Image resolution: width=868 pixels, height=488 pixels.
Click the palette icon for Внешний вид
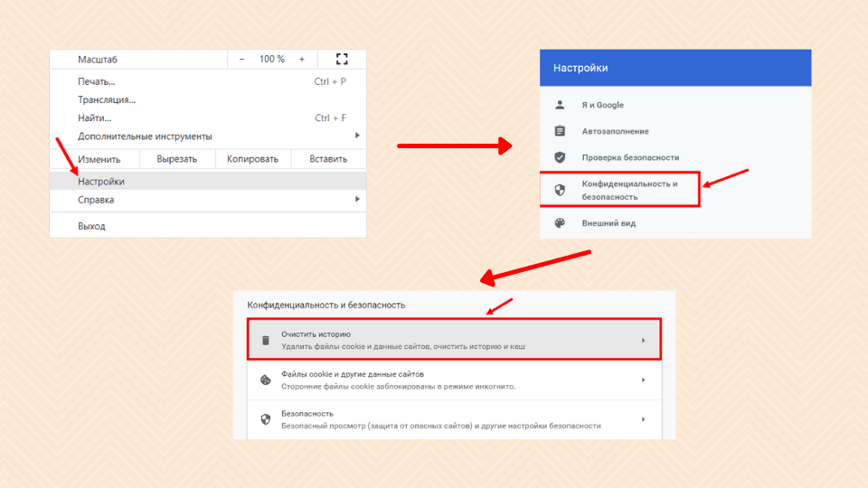tap(560, 223)
